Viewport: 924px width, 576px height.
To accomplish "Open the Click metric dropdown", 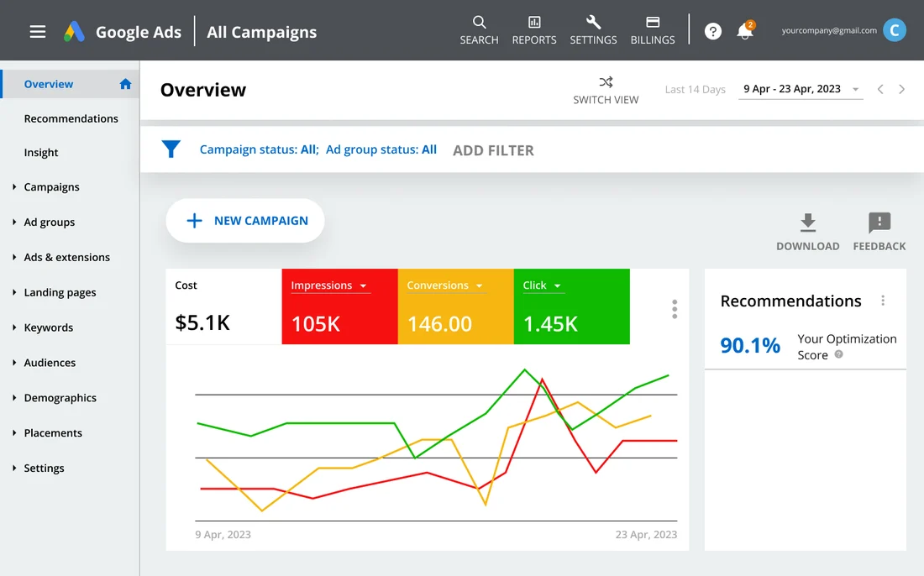I will pos(543,285).
